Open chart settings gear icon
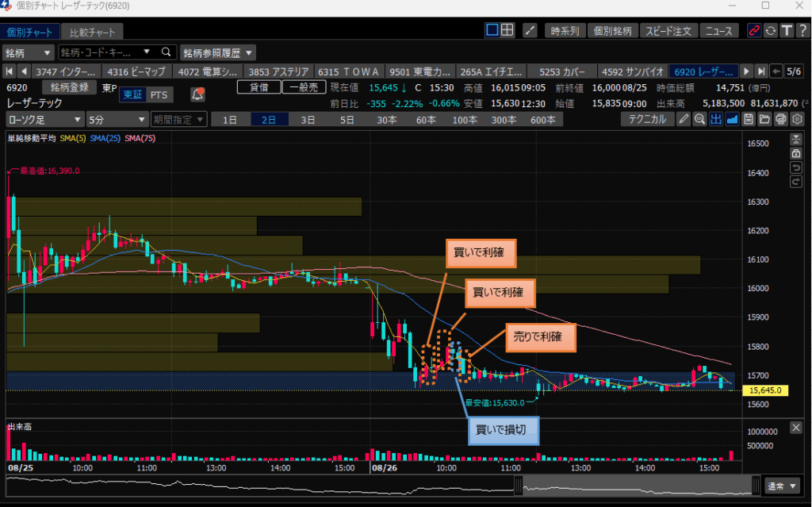This screenshot has height=507, width=812. 797,120
